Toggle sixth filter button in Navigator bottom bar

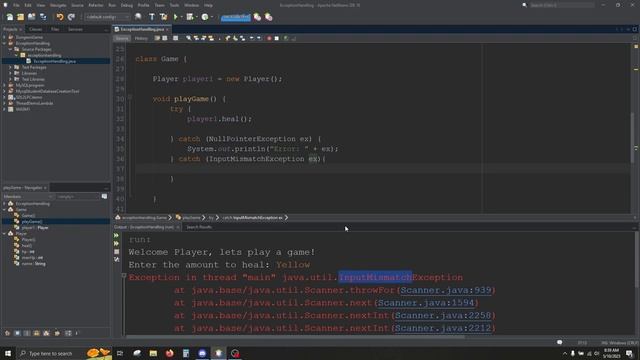(57, 333)
